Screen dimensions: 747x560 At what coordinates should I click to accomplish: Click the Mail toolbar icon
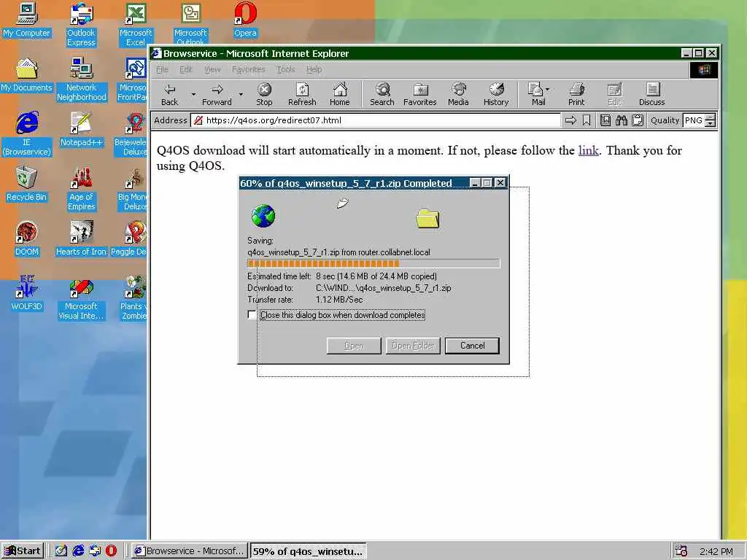pos(536,94)
